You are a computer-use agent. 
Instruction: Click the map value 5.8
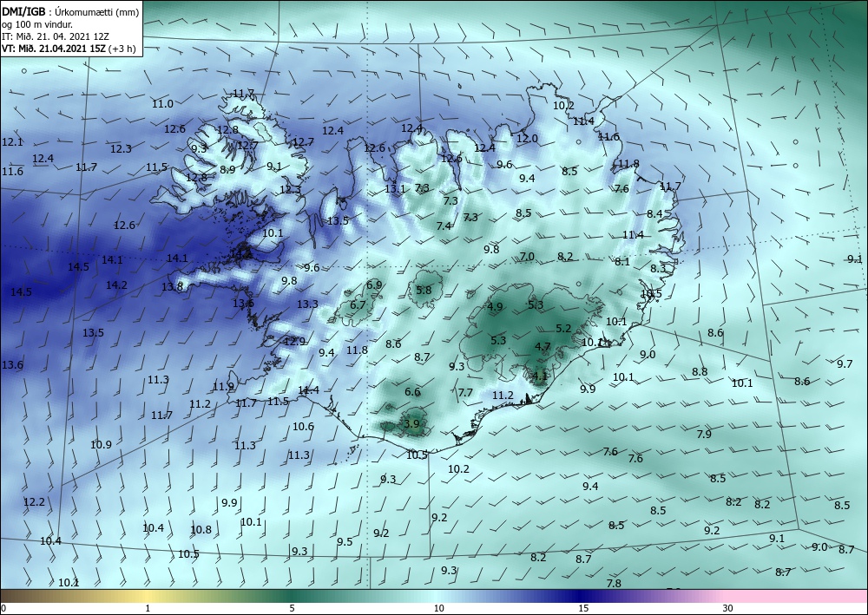424,290
